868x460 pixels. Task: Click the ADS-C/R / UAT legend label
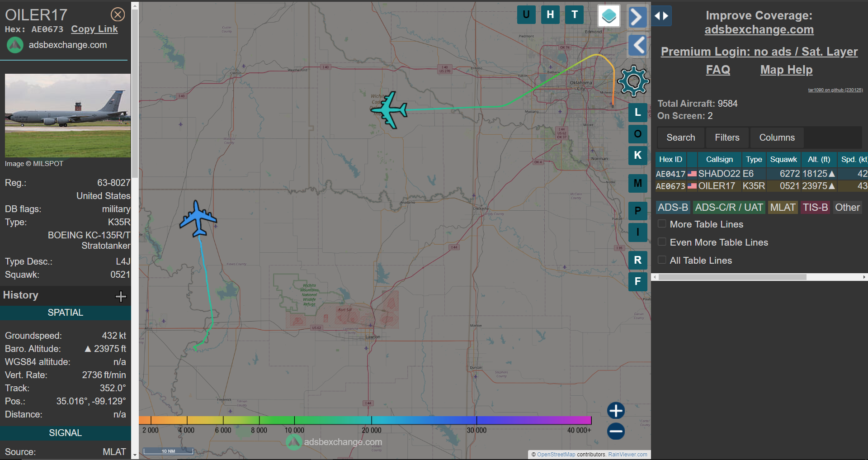(x=729, y=207)
